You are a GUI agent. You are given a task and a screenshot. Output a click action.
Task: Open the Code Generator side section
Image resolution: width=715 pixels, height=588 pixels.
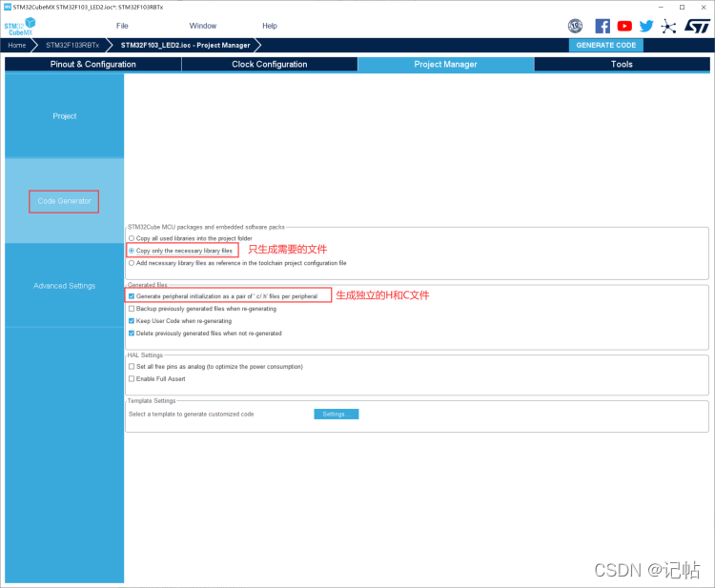pyautogui.click(x=64, y=201)
